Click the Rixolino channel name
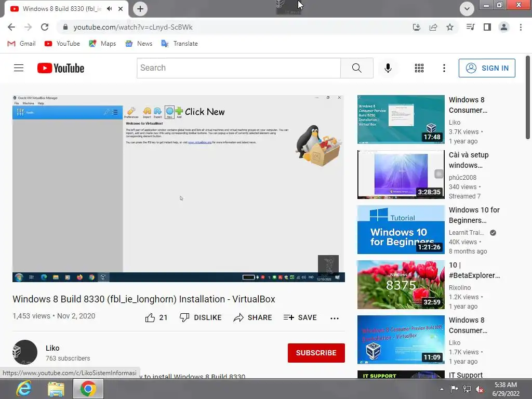Image resolution: width=532 pixels, height=399 pixels. coord(460,287)
